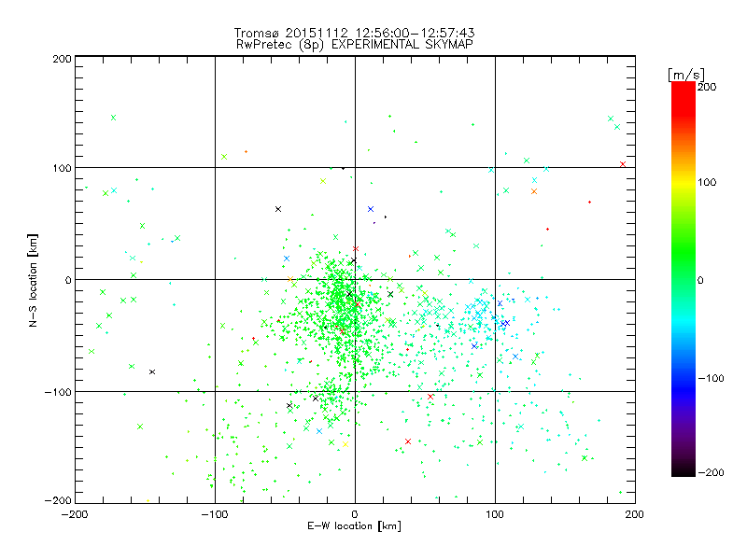The image size is (747, 560).
Task: Click the black bottom of the color bar
Action: tap(684, 471)
